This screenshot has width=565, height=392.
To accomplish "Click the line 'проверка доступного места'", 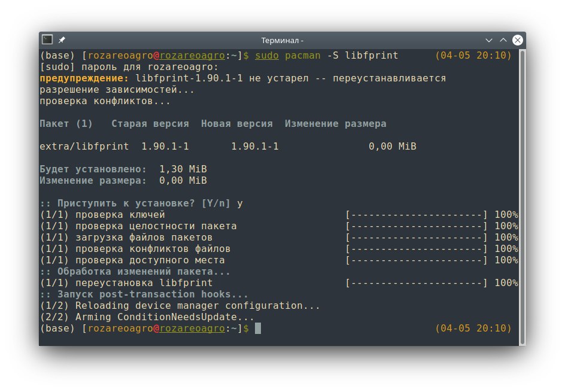I will point(132,260).
